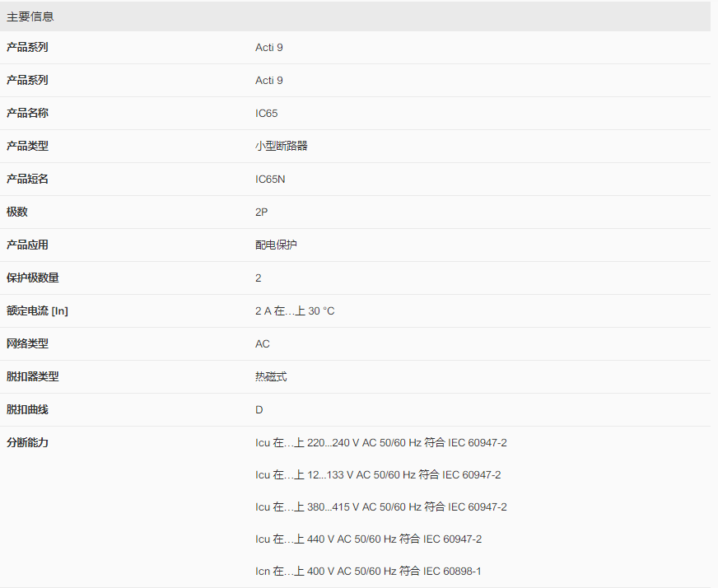Click the 主要信息 section header
This screenshot has width=718, height=588.
(30, 17)
